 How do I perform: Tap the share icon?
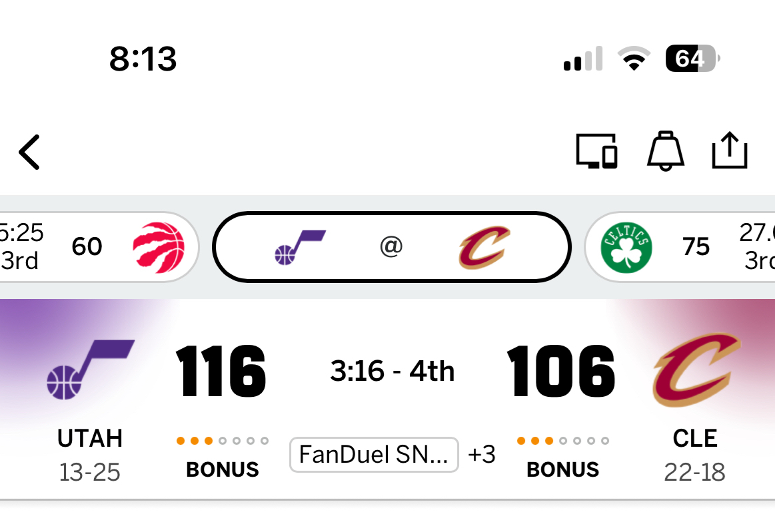(x=730, y=151)
